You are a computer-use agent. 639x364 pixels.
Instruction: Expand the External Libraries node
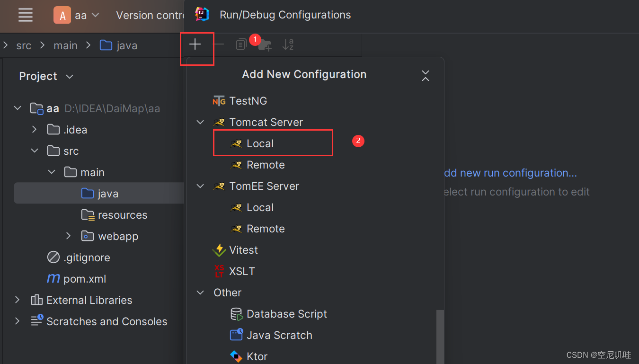[x=17, y=300]
